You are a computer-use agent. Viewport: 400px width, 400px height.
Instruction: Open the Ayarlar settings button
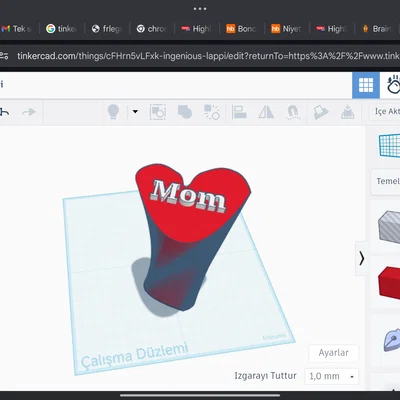333,353
